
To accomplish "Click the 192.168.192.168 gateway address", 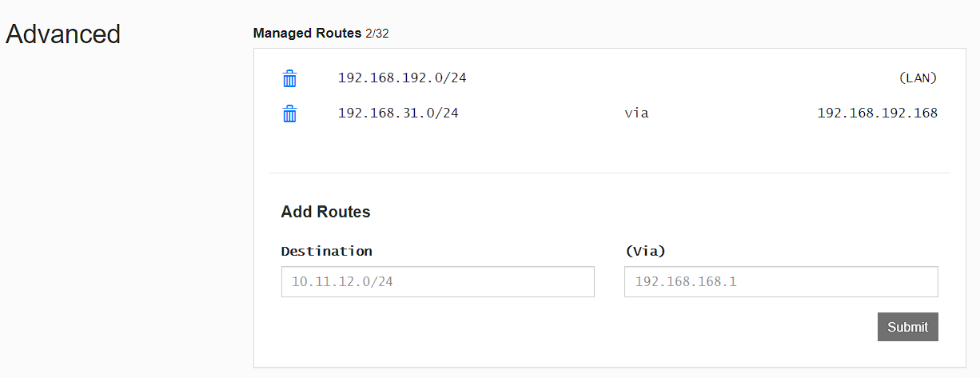I will point(877,113).
